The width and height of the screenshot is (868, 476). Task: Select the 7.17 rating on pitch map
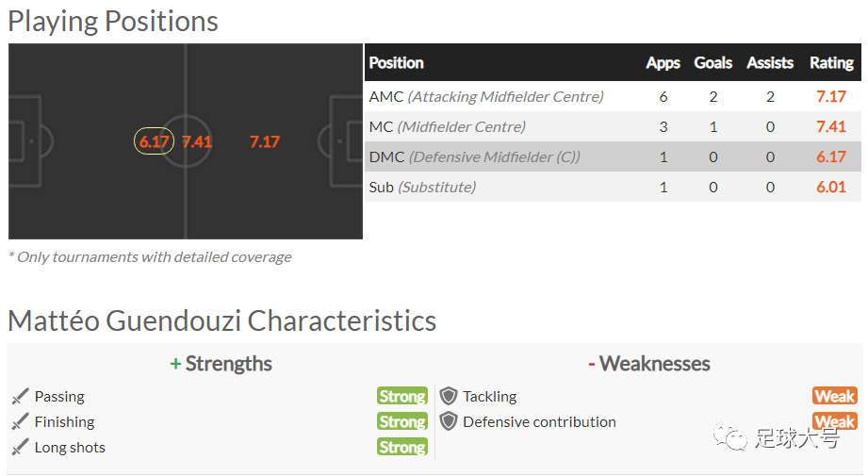(265, 141)
